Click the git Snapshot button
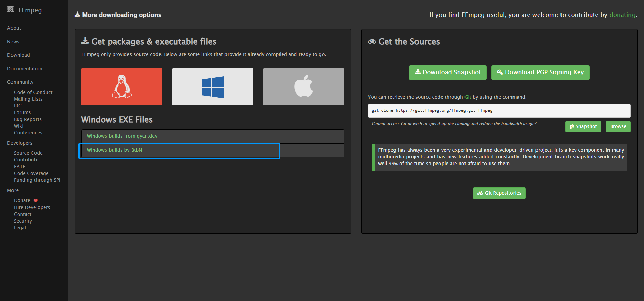The width and height of the screenshot is (644, 301). pos(583,127)
